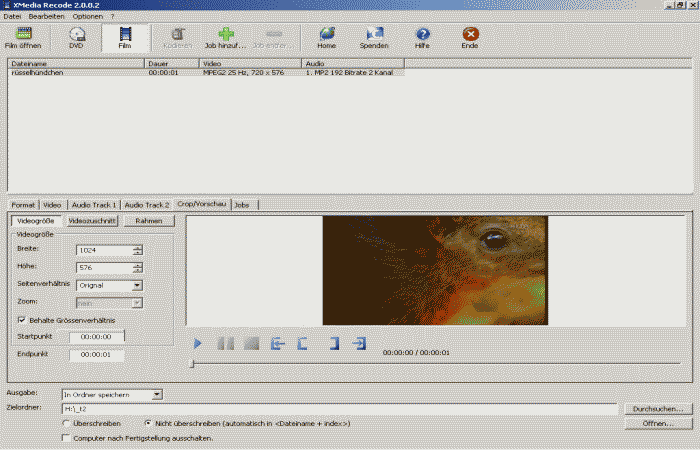Select the Überschreiben radio button
This screenshot has height=450, width=700.
[66, 424]
